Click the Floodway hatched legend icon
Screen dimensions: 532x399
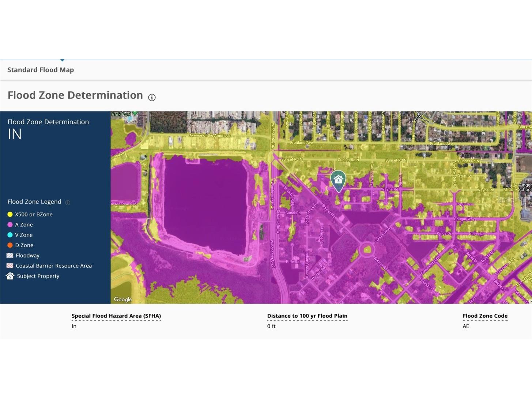(x=10, y=256)
